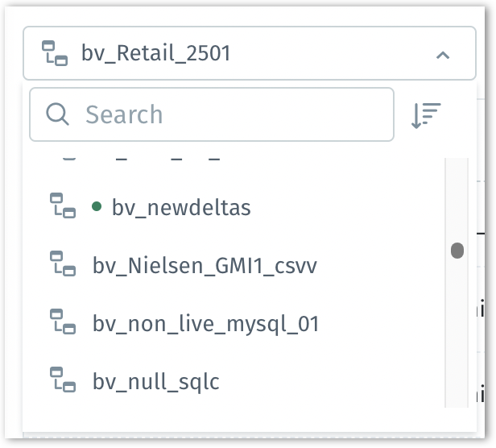Click the schema icon beside bv_Retail_2501
This screenshot has height=448, width=496.
tap(56, 55)
